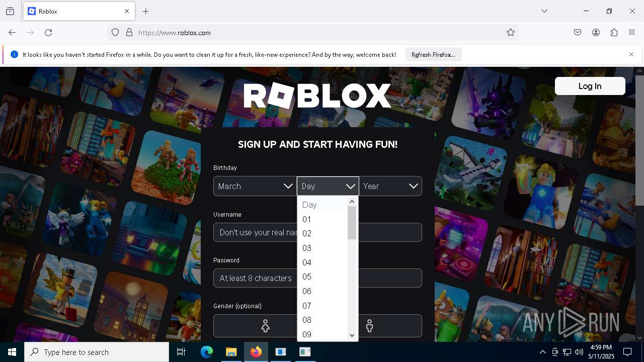Select day 02 from list

click(x=322, y=233)
